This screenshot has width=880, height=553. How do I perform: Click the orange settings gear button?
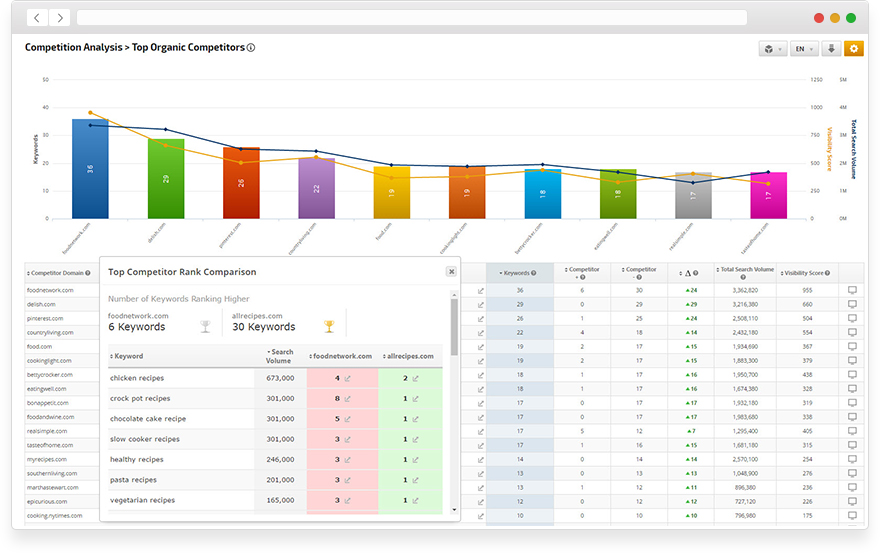pyautogui.click(x=853, y=48)
